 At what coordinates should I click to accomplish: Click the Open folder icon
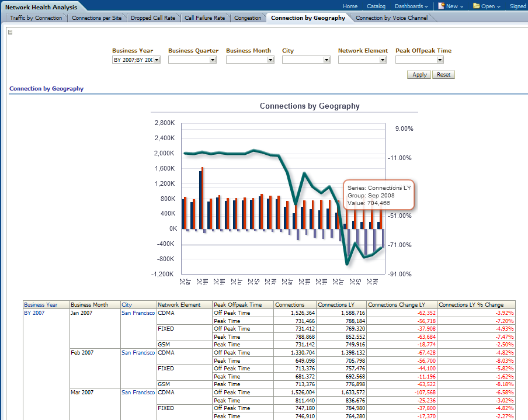click(x=476, y=6)
